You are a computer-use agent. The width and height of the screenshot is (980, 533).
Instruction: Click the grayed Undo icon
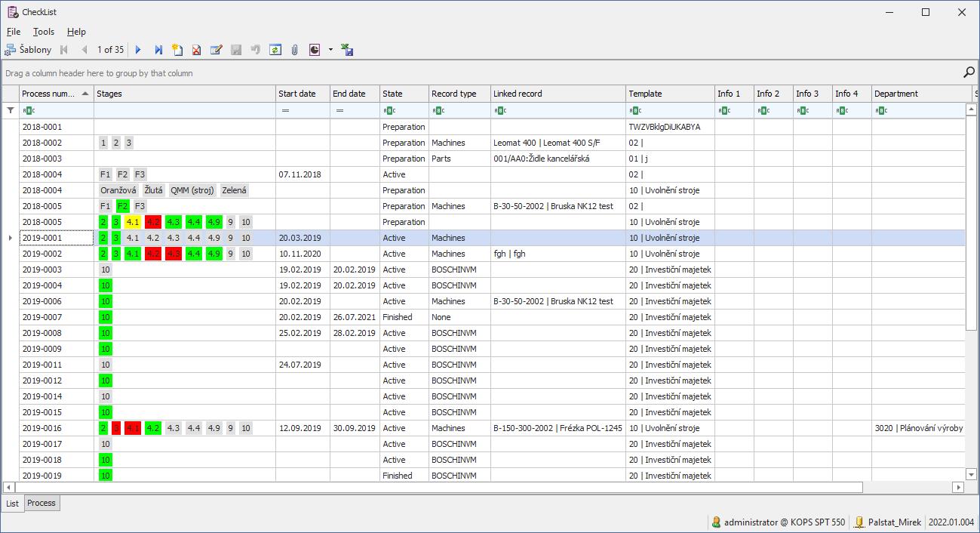256,50
